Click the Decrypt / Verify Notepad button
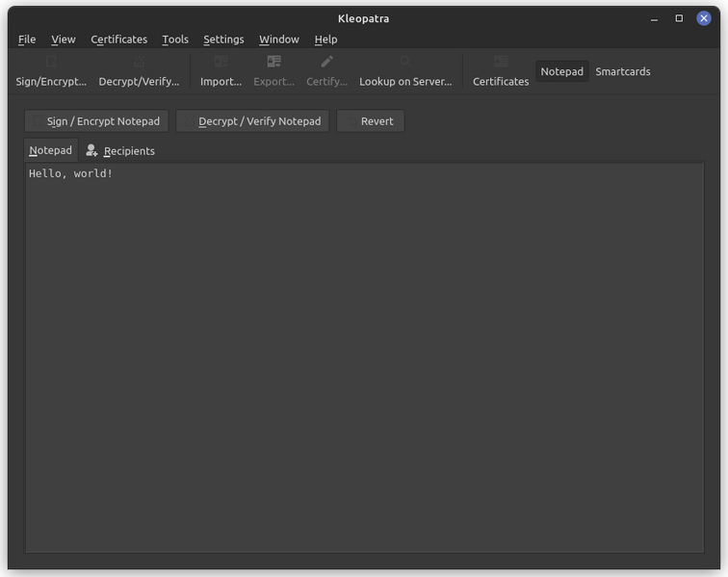Screen dimensions: 728x577 pyautogui.click(x=252, y=121)
